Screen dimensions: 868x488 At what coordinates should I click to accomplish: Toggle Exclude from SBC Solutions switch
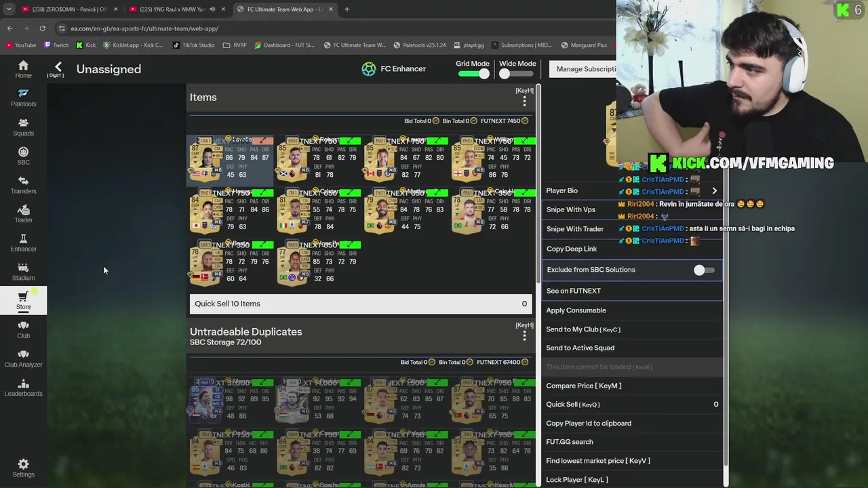[x=703, y=270]
